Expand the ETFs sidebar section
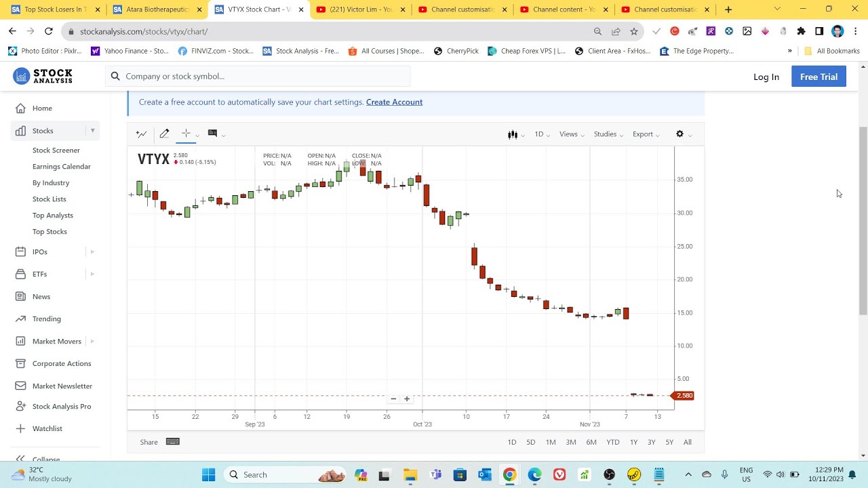The height and width of the screenshot is (488, 868). pos(92,274)
